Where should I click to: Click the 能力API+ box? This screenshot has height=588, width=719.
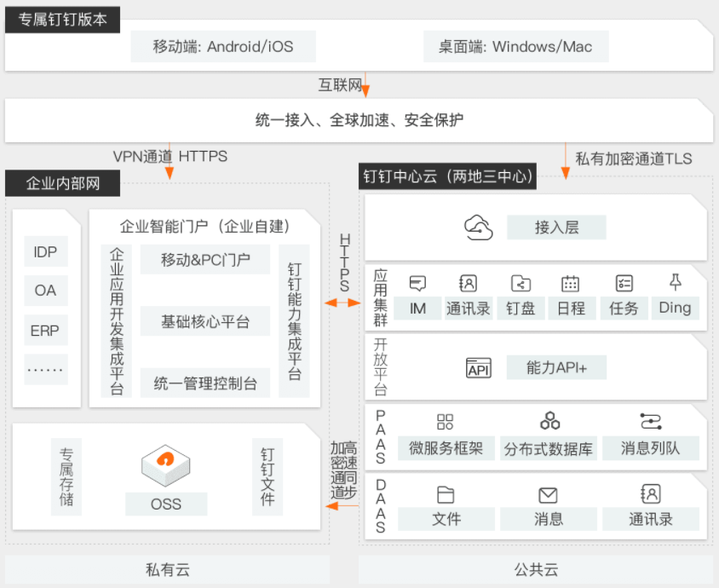(x=556, y=368)
